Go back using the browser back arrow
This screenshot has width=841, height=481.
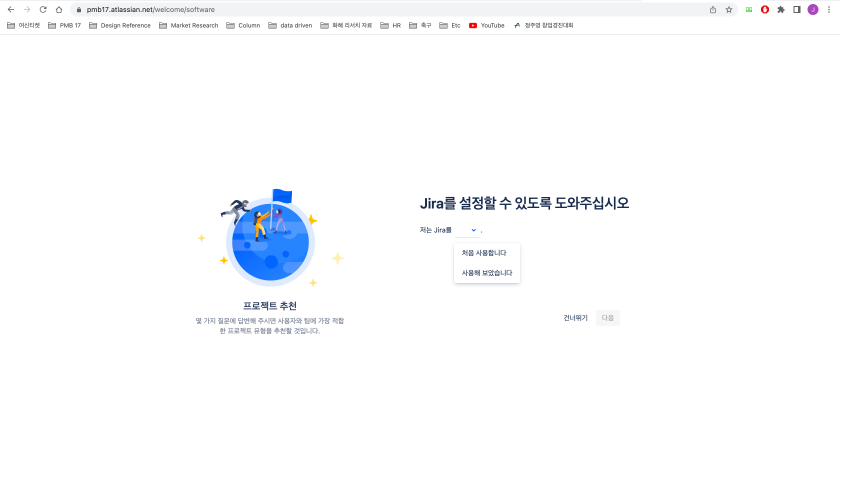(11, 10)
